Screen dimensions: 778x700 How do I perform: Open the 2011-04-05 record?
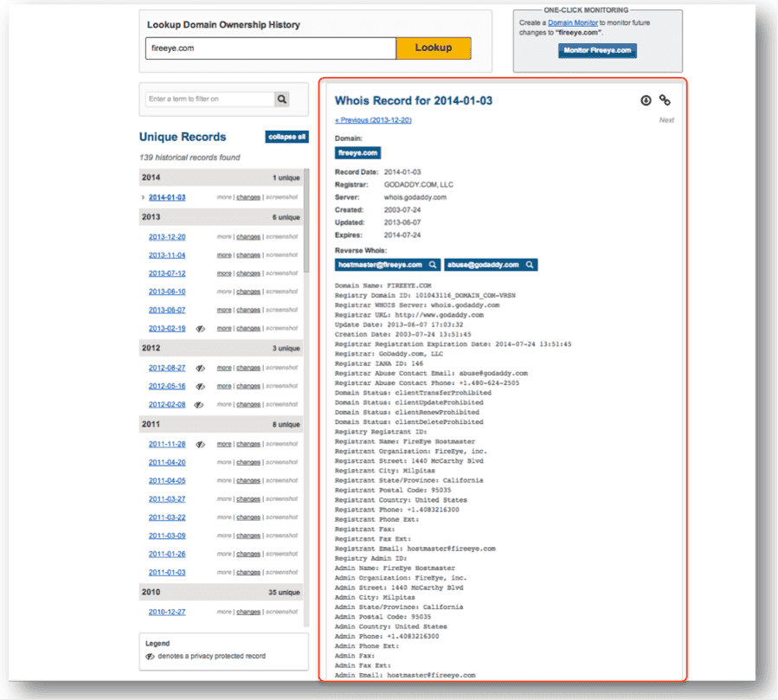point(167,481)
